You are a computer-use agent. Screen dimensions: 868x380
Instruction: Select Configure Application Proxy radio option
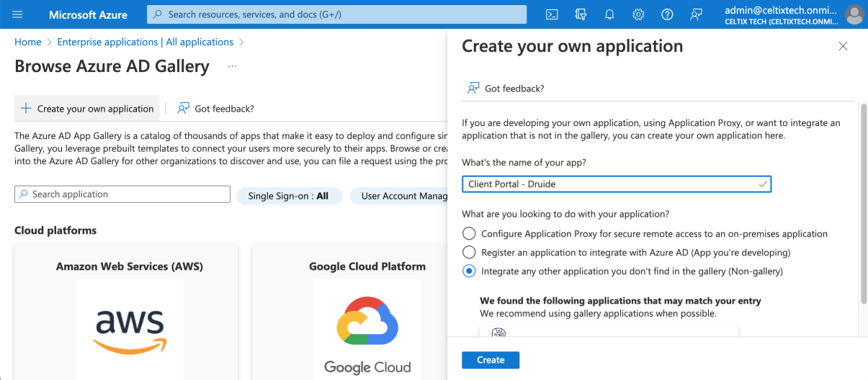click(469, 234)
